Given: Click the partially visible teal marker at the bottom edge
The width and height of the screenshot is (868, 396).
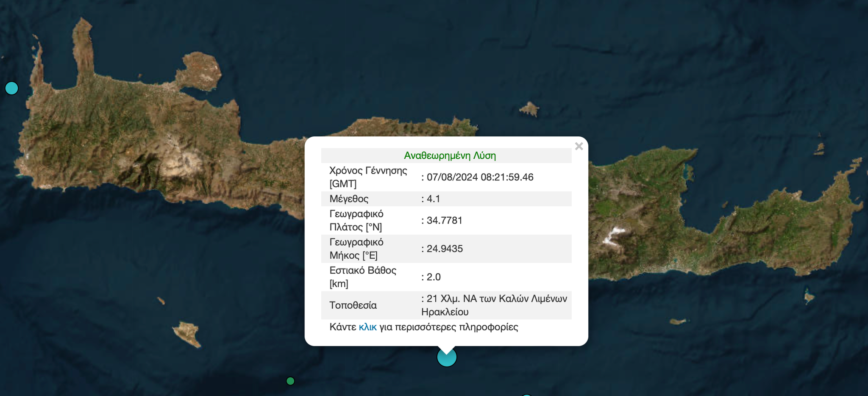Looking at the screenshot, I should coord(527,394).
